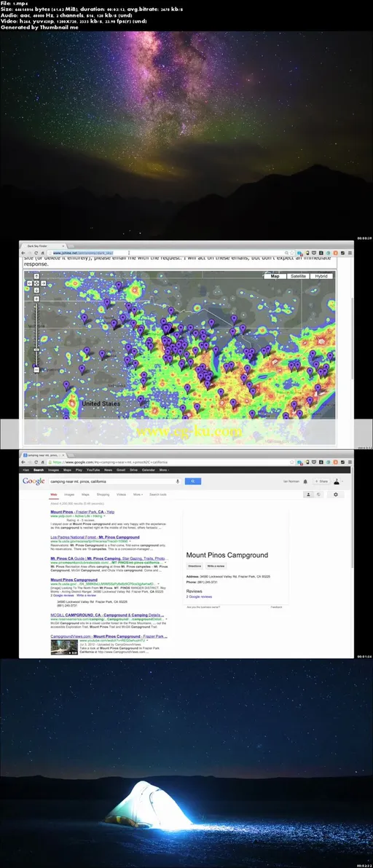
Task: Click the Directions button for Mount Pinos Campground
Action: click(195, 567)
